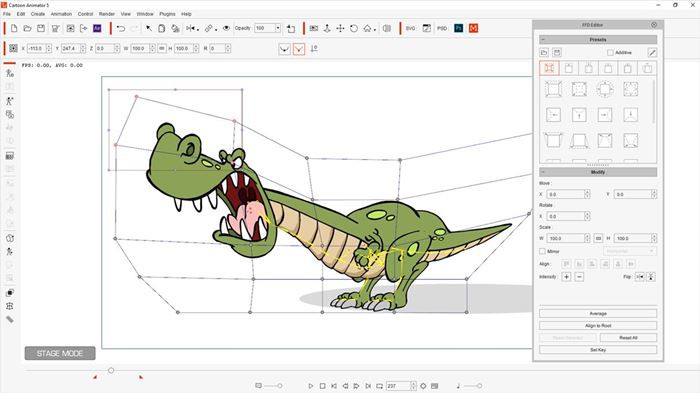Select first FFD preset category tab
700x393 pixels.
[549, 68]
